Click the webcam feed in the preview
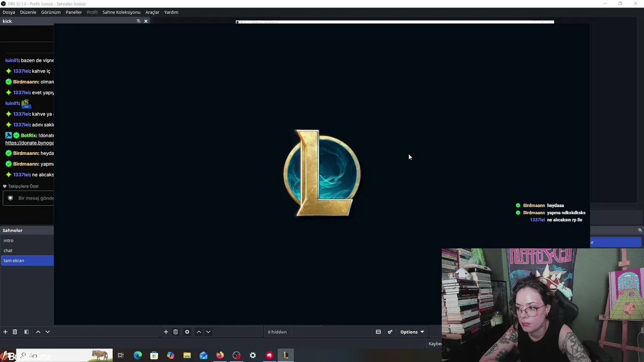 click(543, 305)
